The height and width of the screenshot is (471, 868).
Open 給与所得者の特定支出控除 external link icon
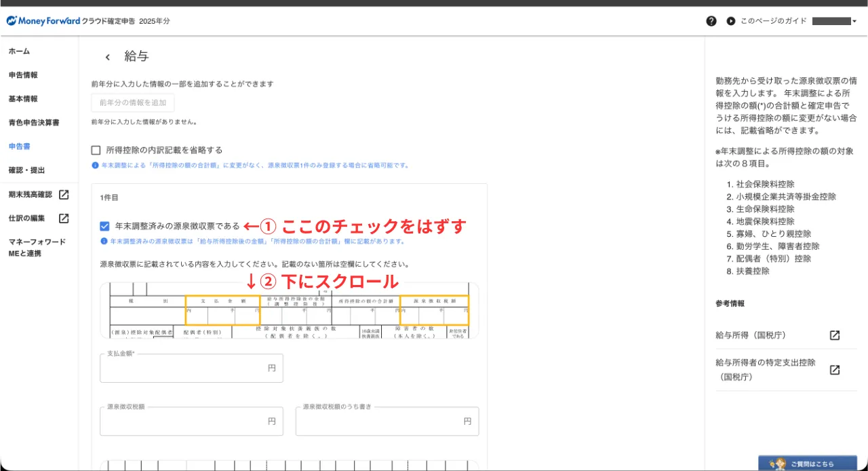click(x=835, y=370)
